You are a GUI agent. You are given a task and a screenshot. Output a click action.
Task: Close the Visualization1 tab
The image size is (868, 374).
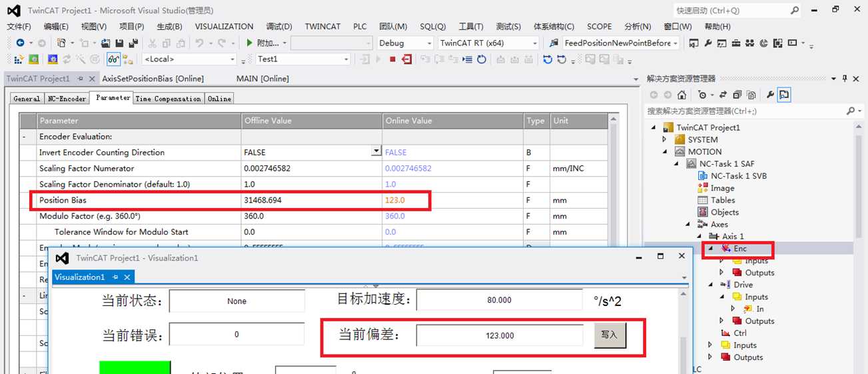coord(127,277)
